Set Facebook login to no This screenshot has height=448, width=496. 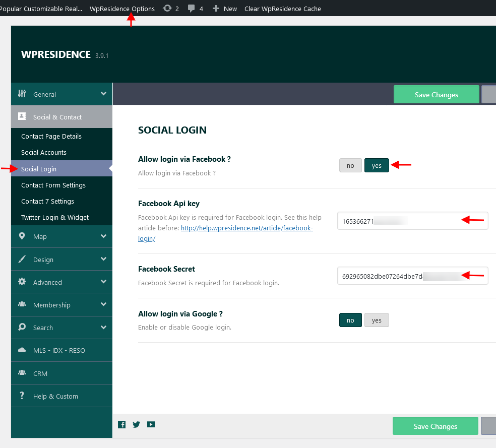(350, 165)
